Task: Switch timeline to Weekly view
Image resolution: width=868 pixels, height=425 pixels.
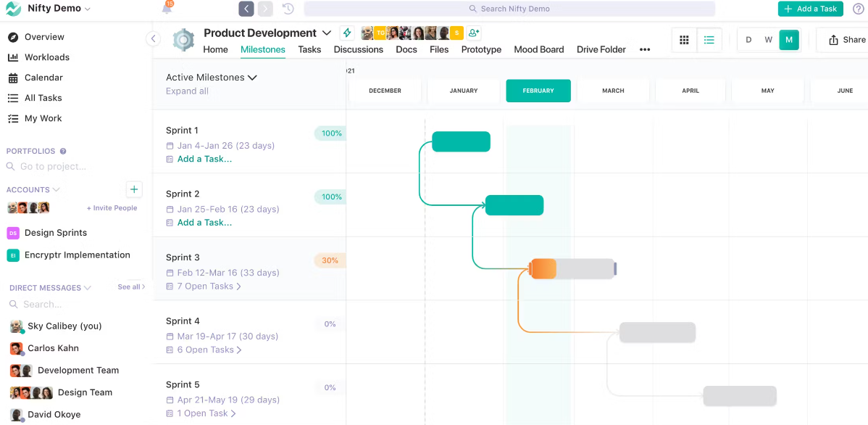Action: click(x=768, y=40)
